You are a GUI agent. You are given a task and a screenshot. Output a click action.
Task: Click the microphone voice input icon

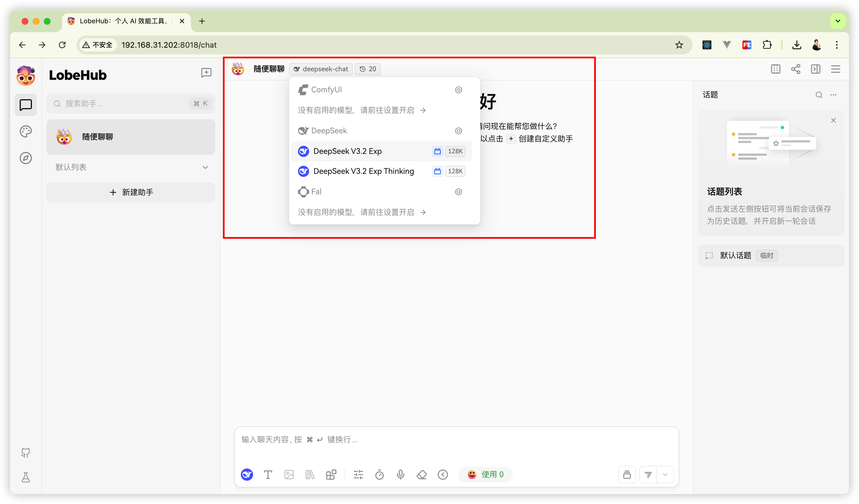401,474
